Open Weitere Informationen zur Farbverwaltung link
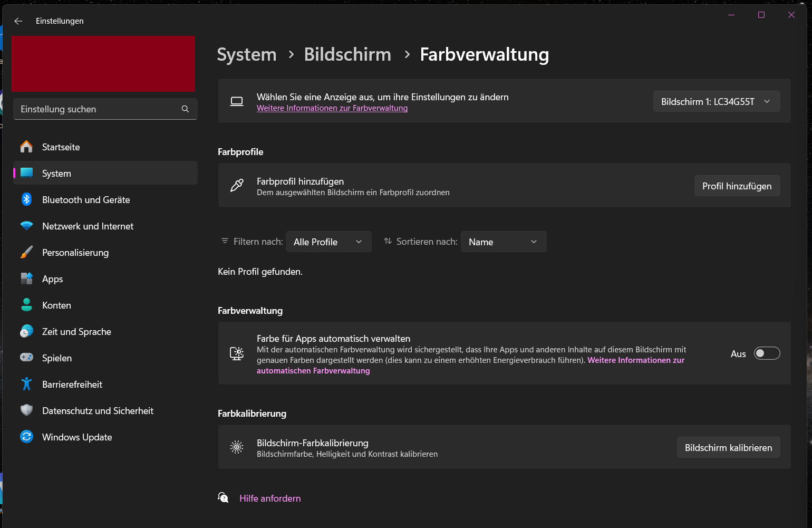This screenshot has width=812, height=528. click(332, 108)
